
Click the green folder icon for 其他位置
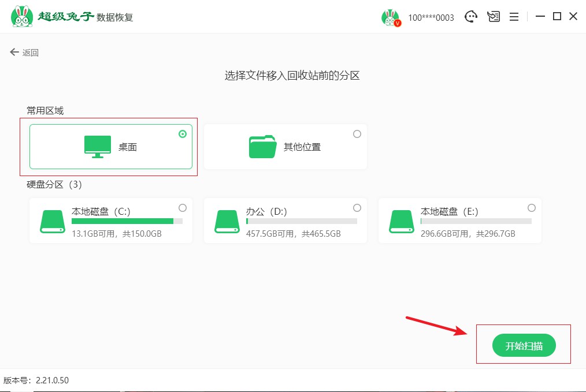coord(263,147)
